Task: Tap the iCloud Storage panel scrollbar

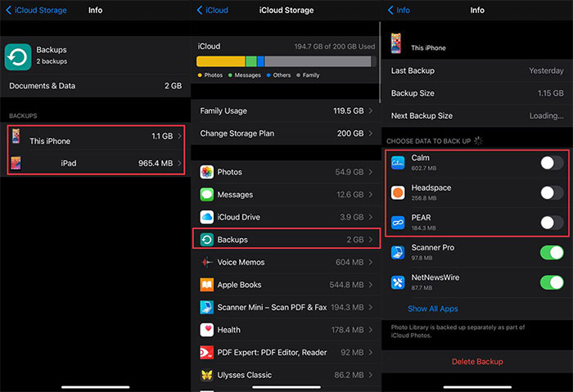Action: [x=380, y=62]
